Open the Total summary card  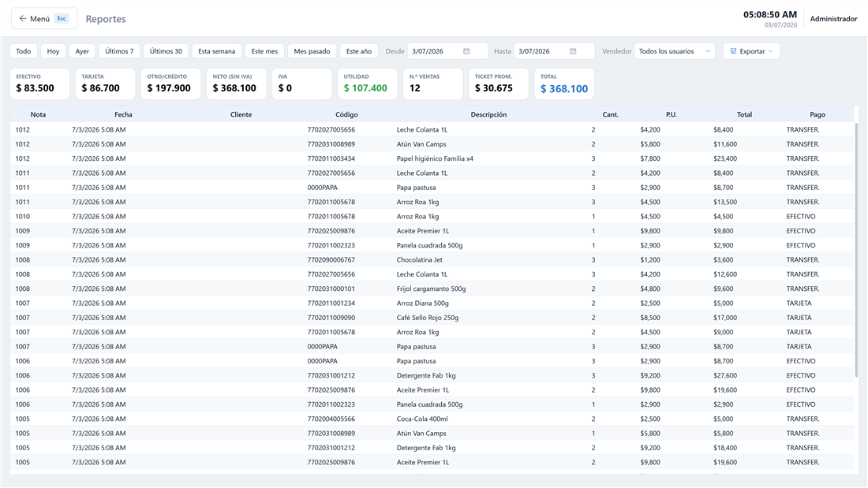point(564,84)
